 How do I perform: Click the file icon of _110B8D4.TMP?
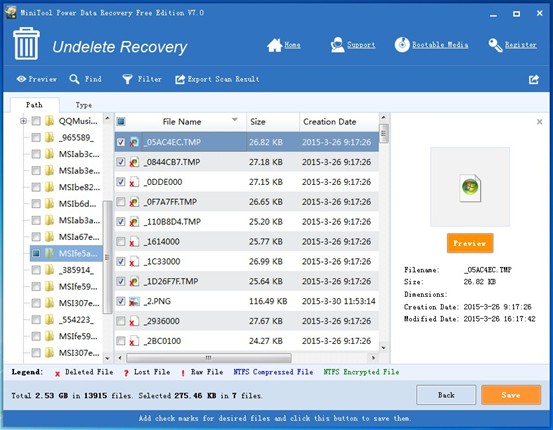(134, 222)
